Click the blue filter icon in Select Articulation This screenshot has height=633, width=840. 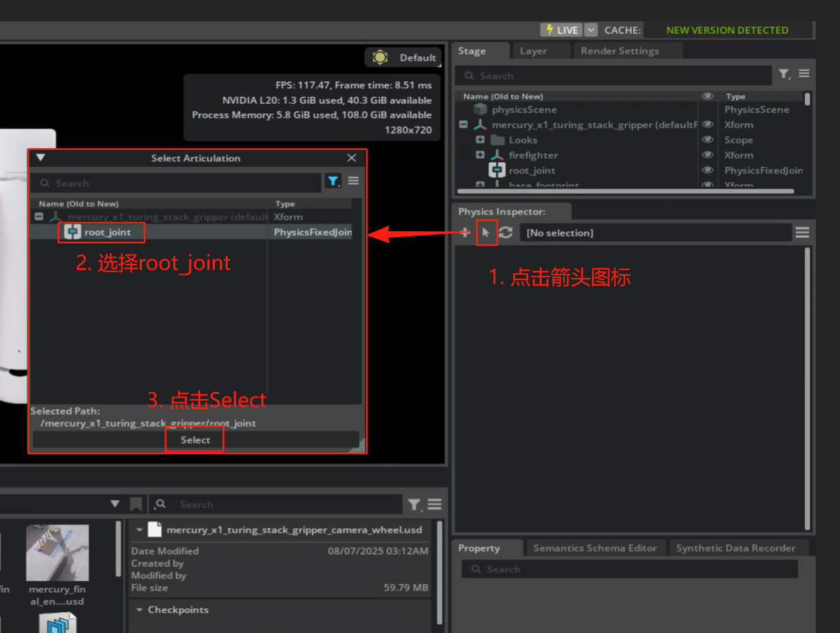(333, 181)
